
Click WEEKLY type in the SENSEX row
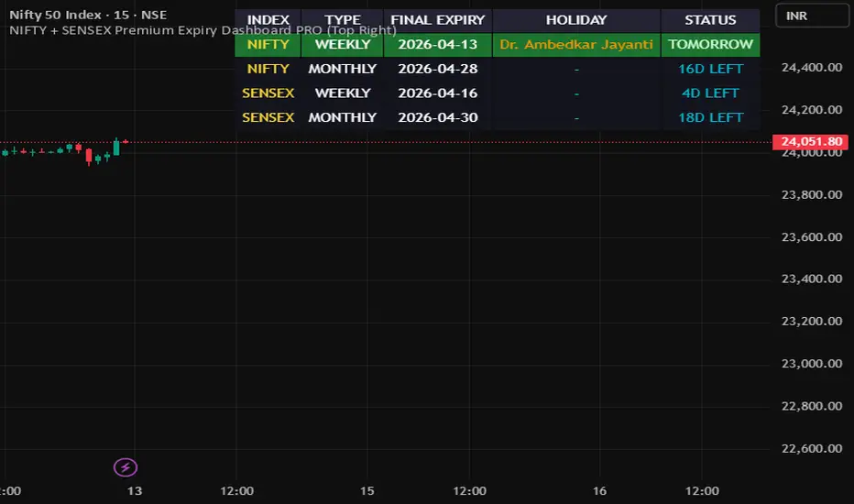tap(343, 93)
